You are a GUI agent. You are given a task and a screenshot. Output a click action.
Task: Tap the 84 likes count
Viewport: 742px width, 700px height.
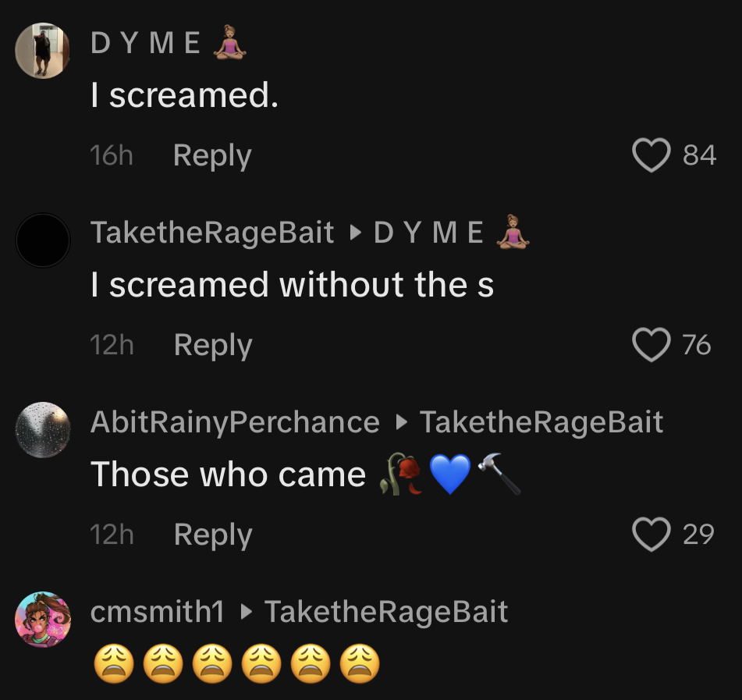[x=699, y=155]
